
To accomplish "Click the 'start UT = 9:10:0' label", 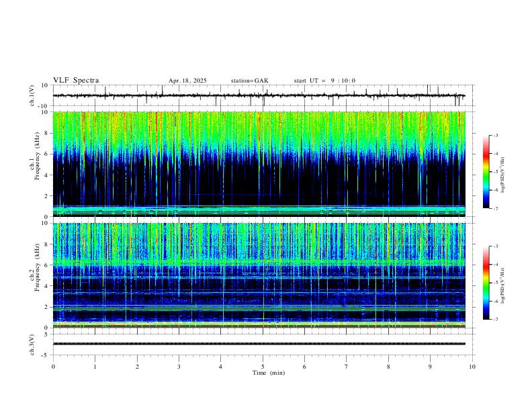I will [324, 81].
